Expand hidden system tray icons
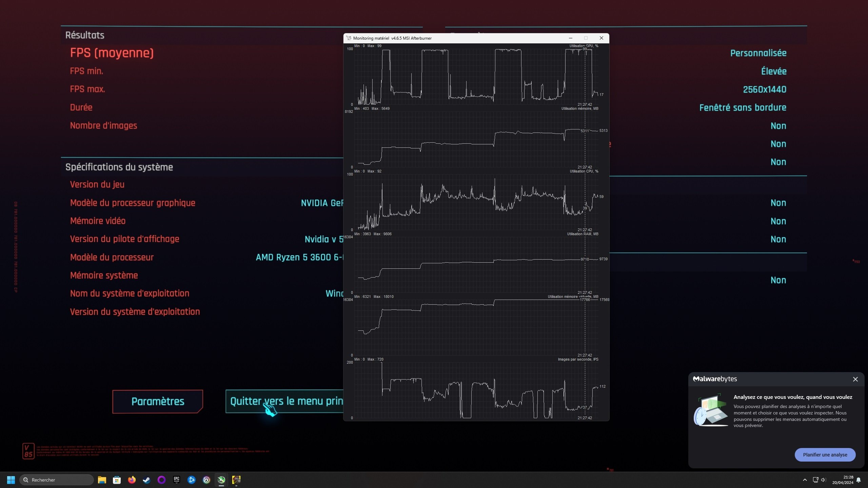The height and width of the screenshot is (488, 868). point(805,480)
